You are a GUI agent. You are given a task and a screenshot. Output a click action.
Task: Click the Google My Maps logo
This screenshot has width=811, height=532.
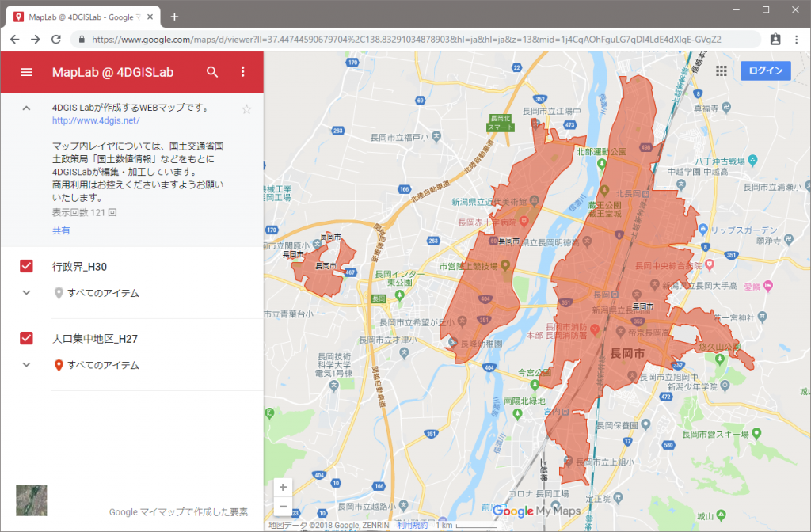(x=536, y=511)
